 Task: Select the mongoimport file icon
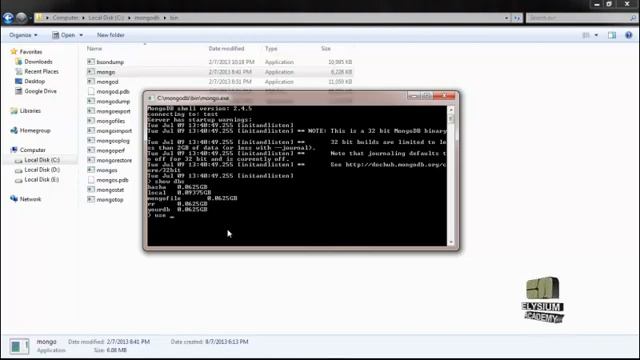(91, 131)
